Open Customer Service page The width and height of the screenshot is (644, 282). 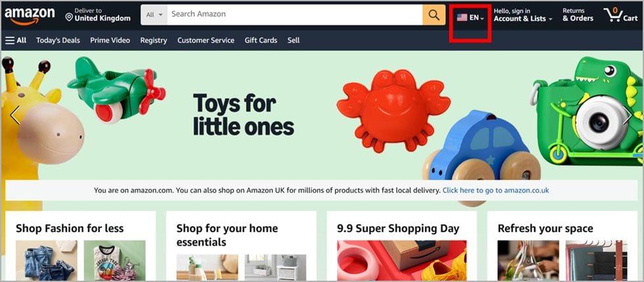(206, 40)
